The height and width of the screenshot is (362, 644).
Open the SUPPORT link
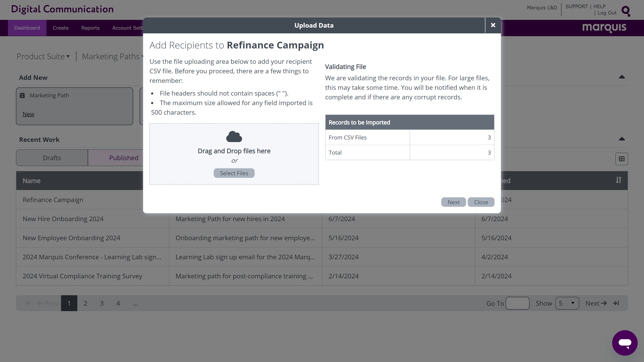[x=576, y=7]
